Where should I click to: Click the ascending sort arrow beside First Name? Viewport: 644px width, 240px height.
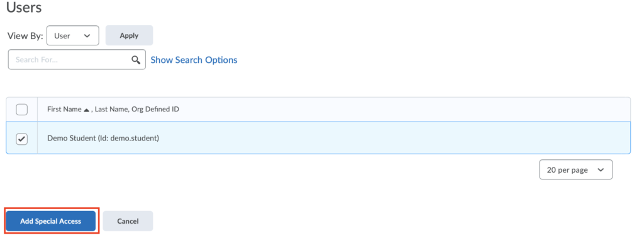(86, 110)
